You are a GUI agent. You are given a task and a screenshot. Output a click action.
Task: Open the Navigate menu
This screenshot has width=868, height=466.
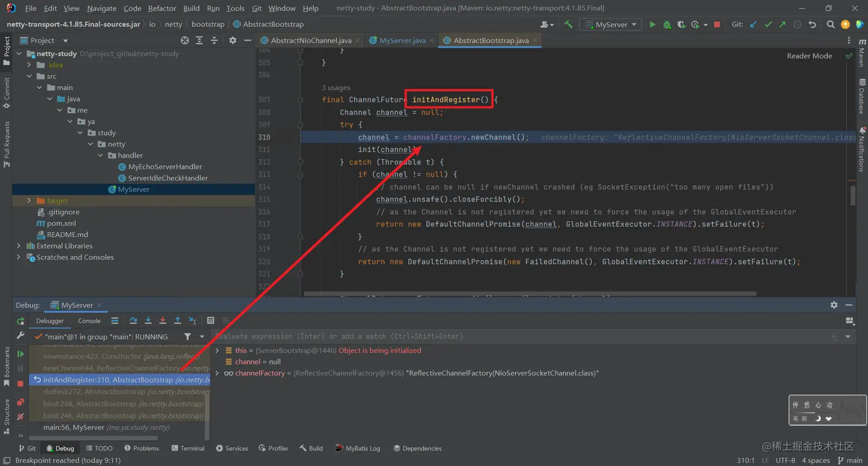[x=102, y=8]
